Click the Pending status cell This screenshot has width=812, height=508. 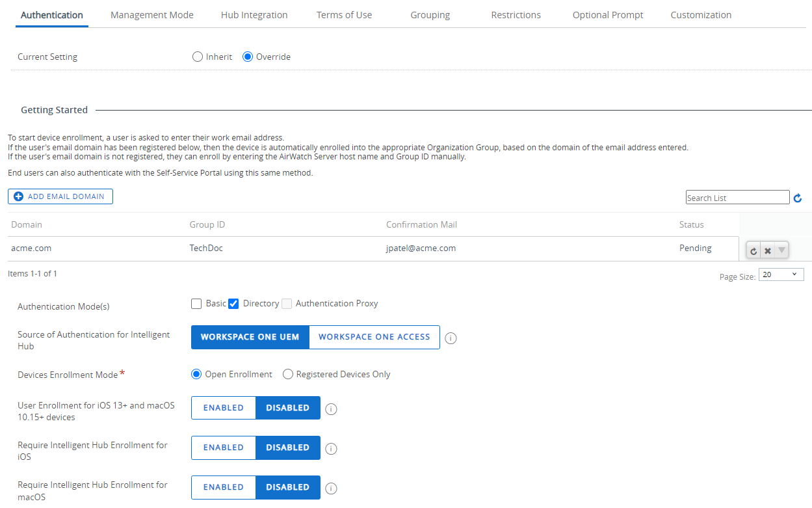coord(696,248)
